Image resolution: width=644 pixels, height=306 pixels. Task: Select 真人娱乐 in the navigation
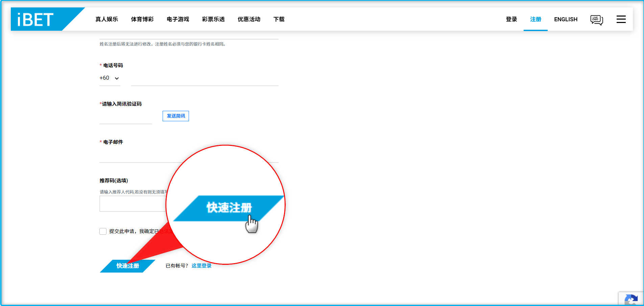point(107,19)
